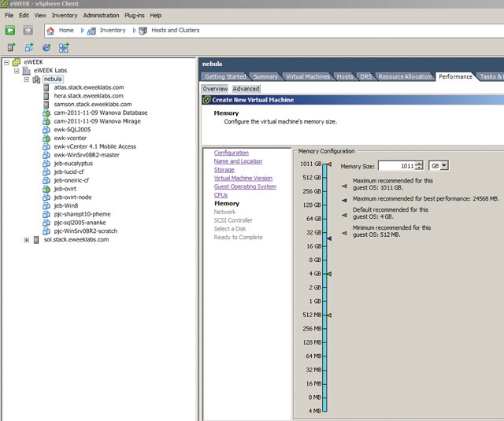Go to the Virtual Machine Version step
Screen dimensions: 504x421
[x=243, y=178]
